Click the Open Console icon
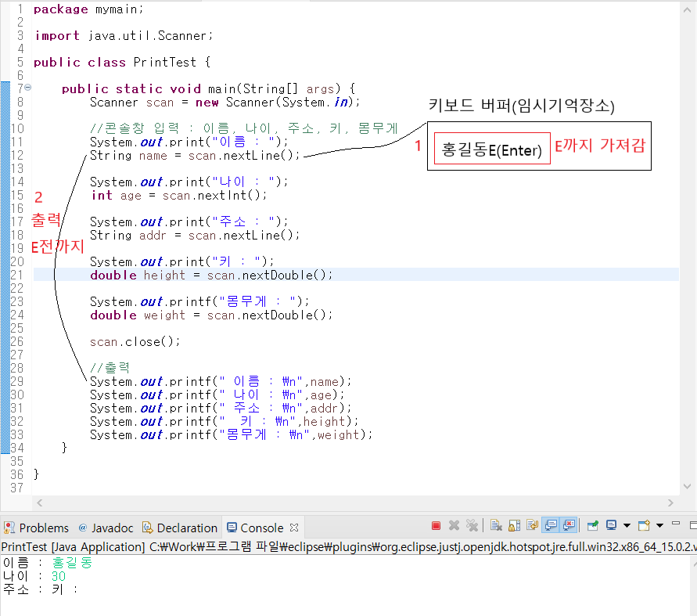Screen dimensions: 697x616 [644, 526]
